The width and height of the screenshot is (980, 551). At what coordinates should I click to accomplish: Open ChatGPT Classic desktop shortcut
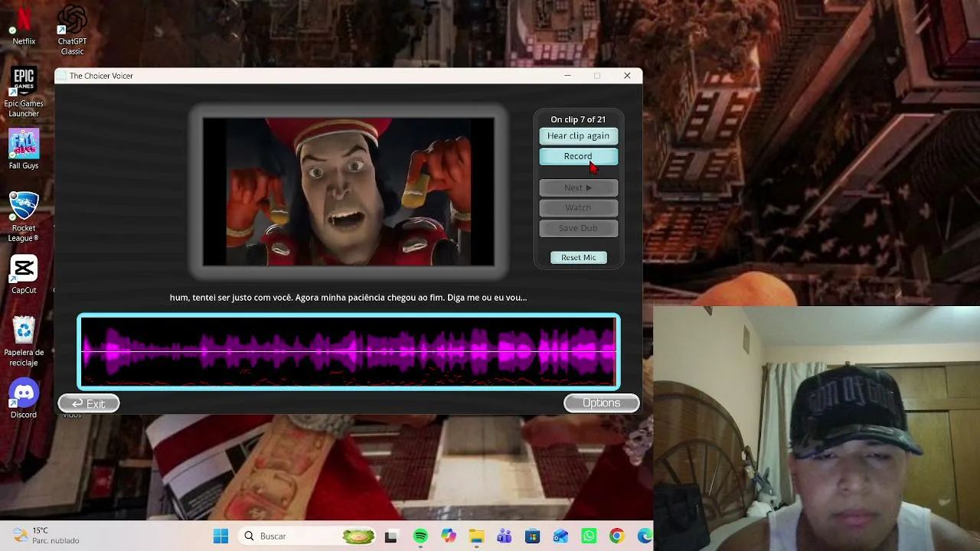click(72, 30)
